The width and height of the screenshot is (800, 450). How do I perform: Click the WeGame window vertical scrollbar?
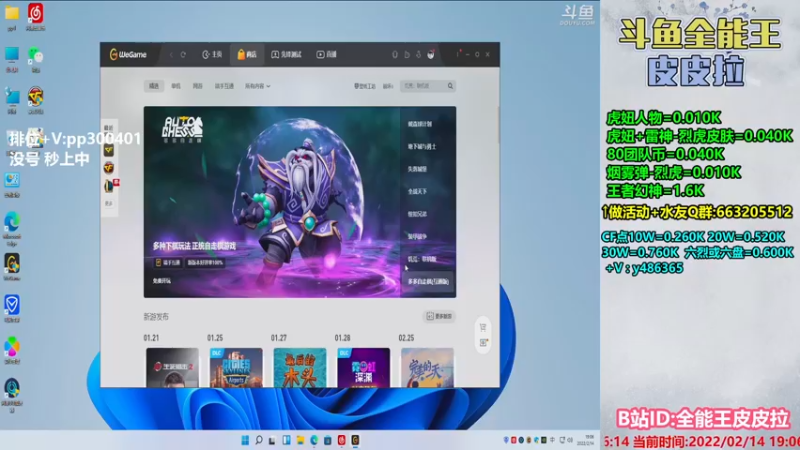pyautogui.click(x=498, y=125)
